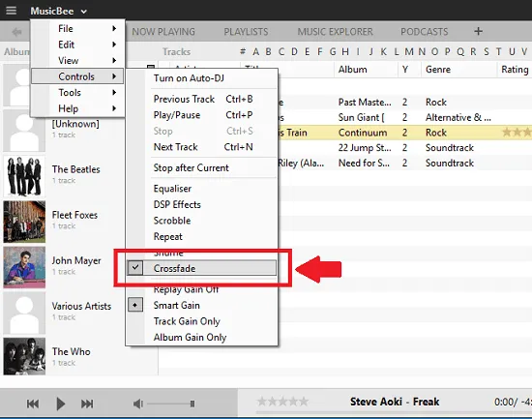The image size is (532, 419).
Task: Expand the Help submenu
Action: 77,108
